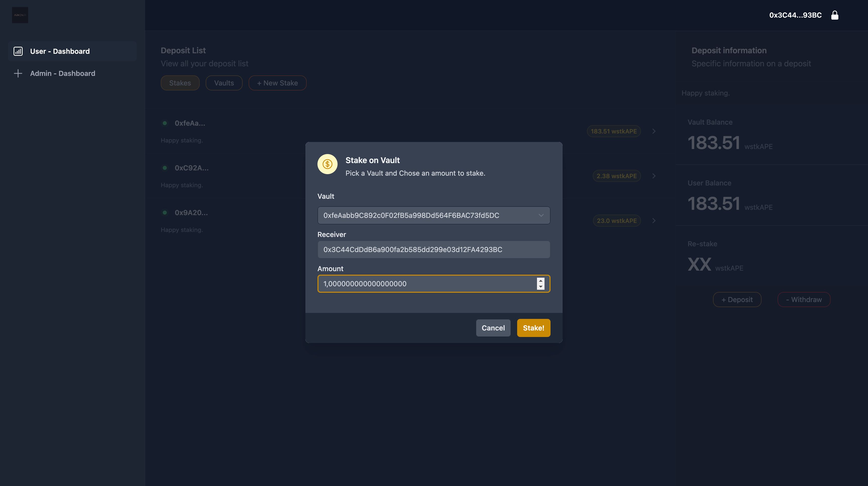Click the green status dot for 0x9A20...
The width and height of the screenshot is (868, 486).
pyautogui.click(x=165, y=213)
